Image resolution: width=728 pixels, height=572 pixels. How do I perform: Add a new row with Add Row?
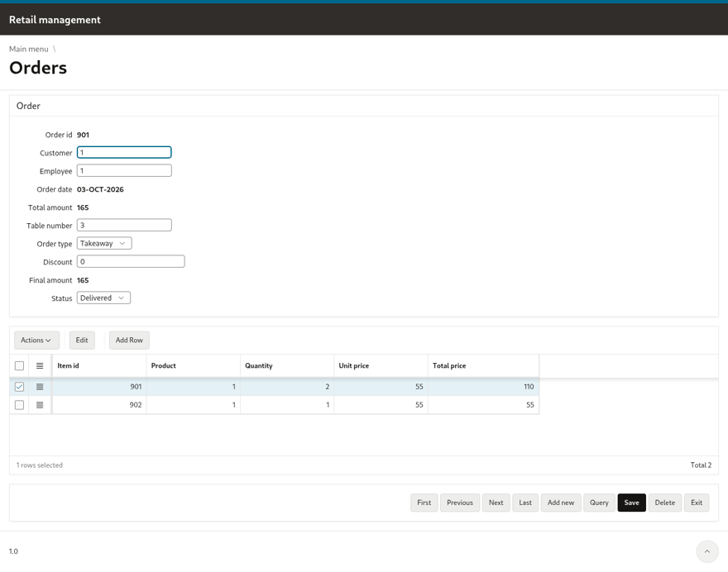(x=129, y=340)
